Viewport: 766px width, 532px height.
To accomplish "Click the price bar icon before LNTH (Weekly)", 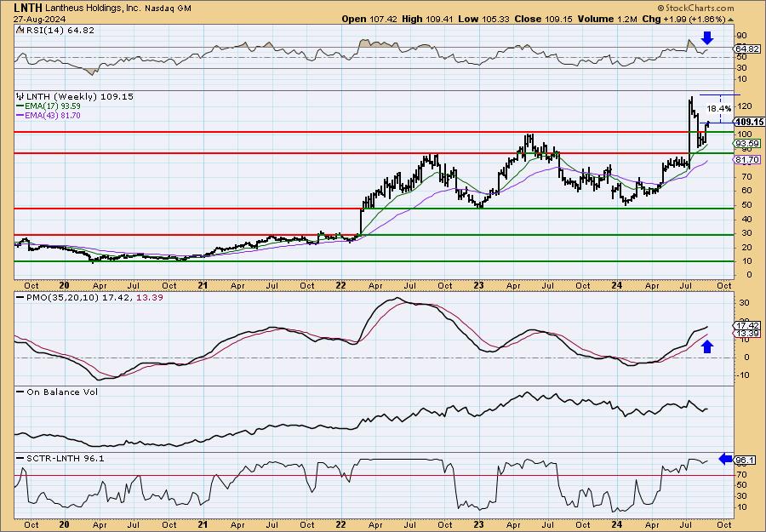I will (x=20, y=97).
